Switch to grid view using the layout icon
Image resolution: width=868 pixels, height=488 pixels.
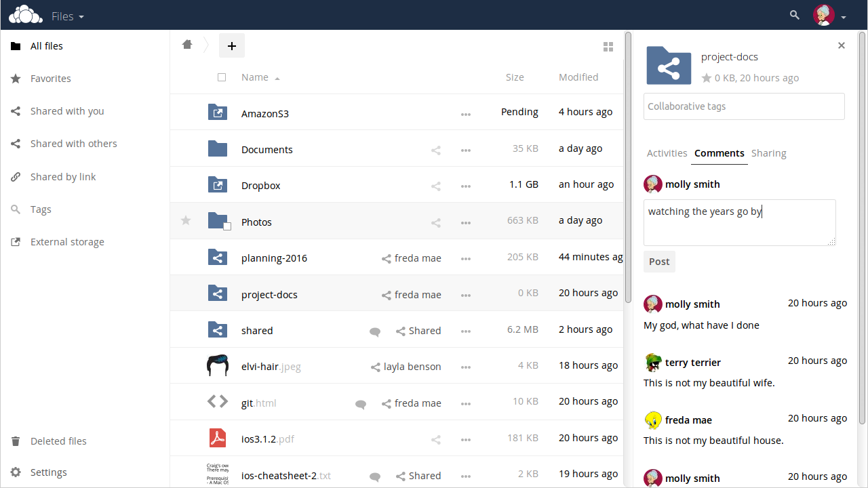608,46
